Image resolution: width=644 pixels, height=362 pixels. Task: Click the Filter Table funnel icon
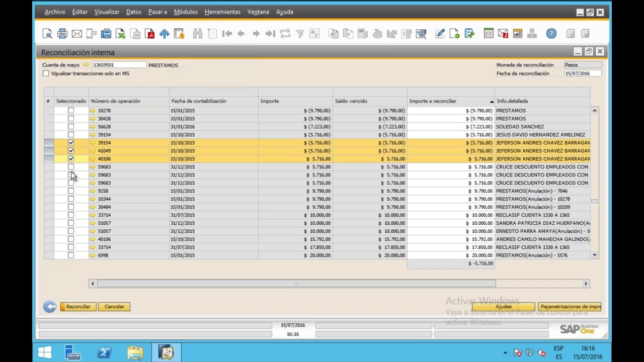(x=300, y=34)
